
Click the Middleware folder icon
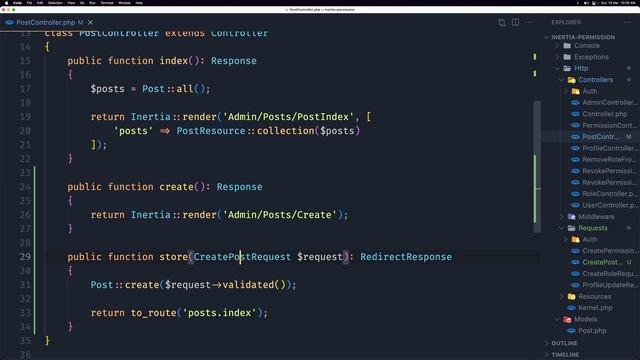pyautogui.click(x=571, y=217)
